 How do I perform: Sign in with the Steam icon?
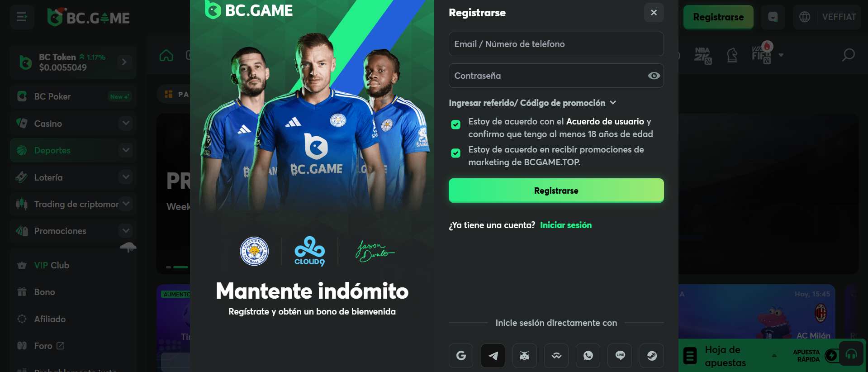coord(652,355)
